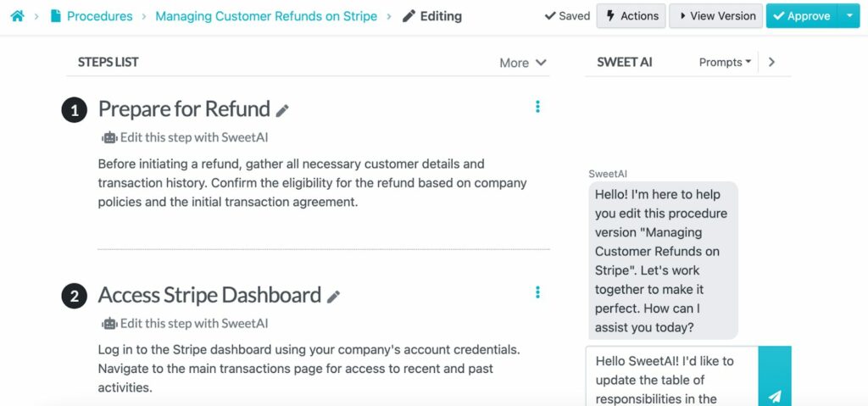The image size is (868, 406).
Task: Open the Prompts dropdown in SweetAI panel
Action: click(725, 62)
